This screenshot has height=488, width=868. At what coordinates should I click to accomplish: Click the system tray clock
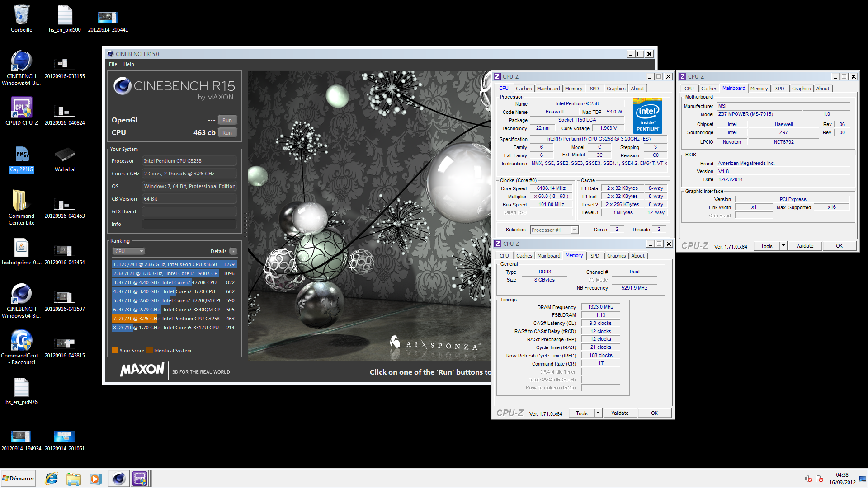(x=842, y=479)
